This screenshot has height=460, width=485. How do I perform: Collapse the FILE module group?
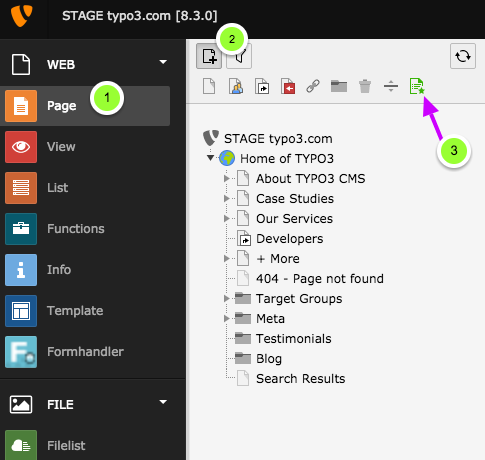163,402
